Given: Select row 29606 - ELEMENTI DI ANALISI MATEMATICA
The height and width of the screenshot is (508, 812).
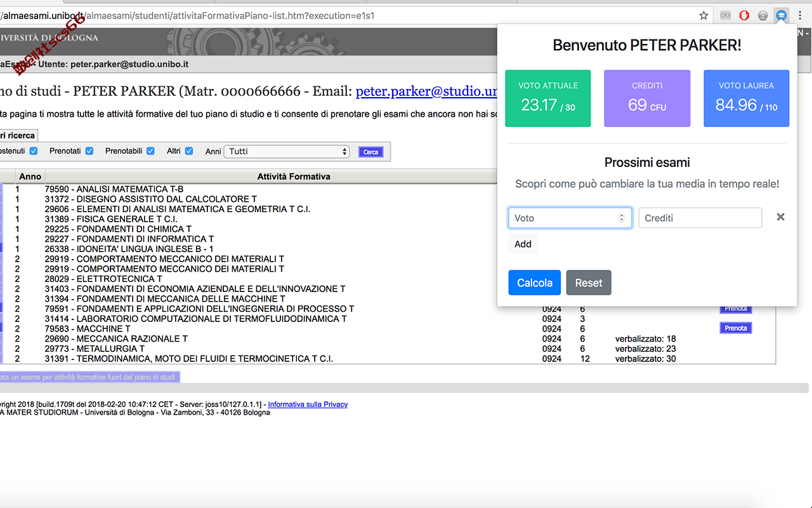Looking at the screenshot, I should [178, 209].
